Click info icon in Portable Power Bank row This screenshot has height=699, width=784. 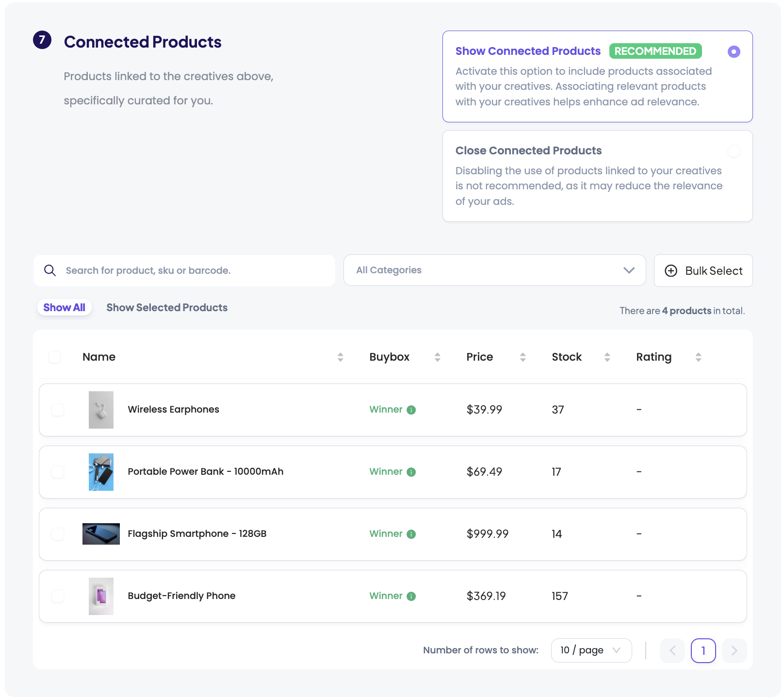pyautogui.click(x=411, y=472)
